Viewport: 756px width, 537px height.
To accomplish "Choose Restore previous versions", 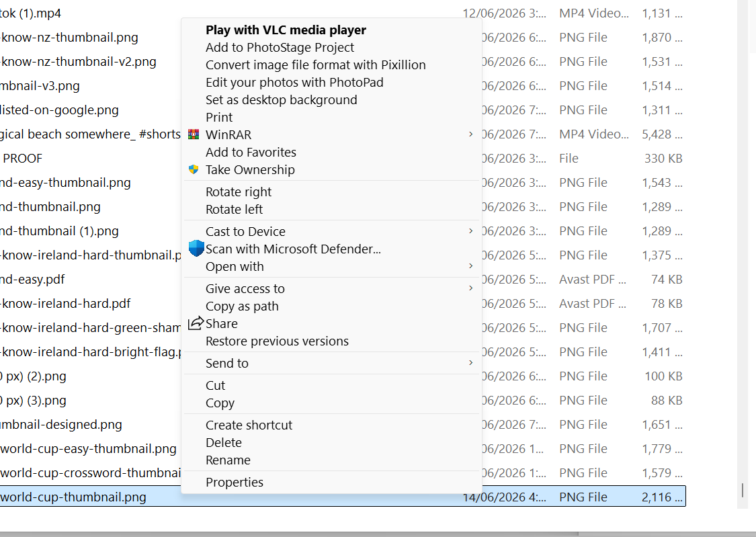I will (278, 341).
